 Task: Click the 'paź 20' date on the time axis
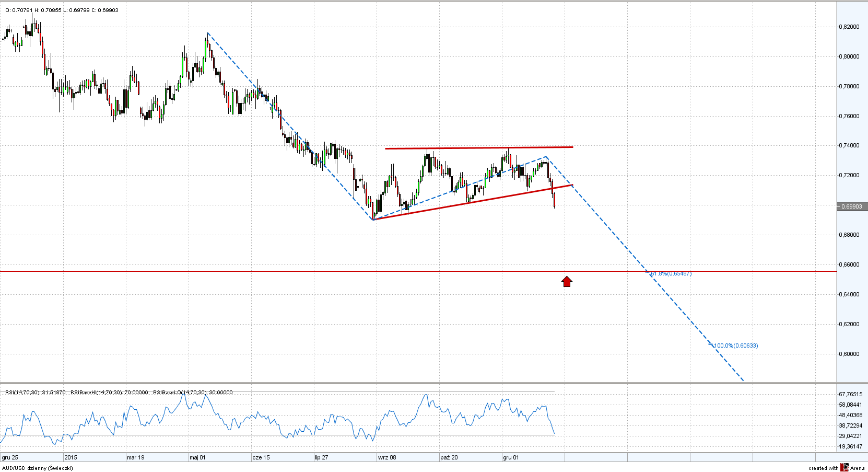pos(449,457)
